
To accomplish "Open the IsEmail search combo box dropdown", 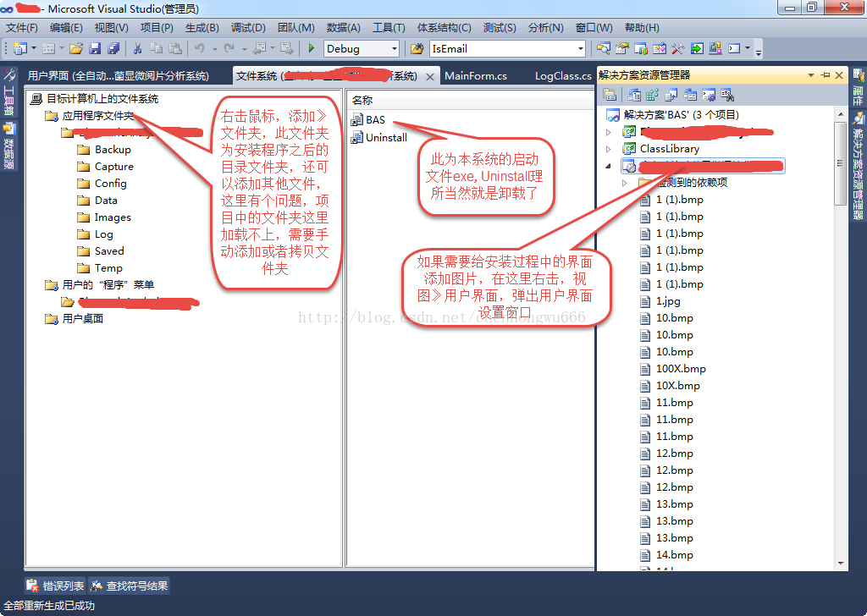I will (x=580, y=48).
